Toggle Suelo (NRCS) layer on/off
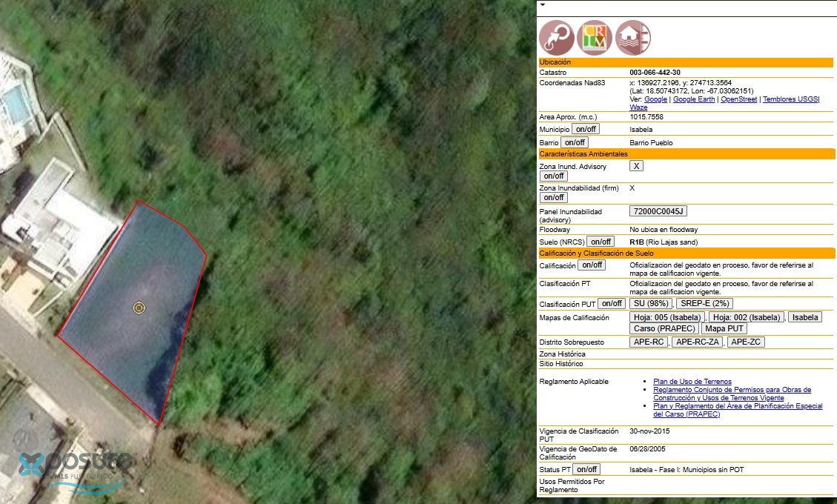The height and width of the screenshot is (504, 837). [x=601, y=242]
